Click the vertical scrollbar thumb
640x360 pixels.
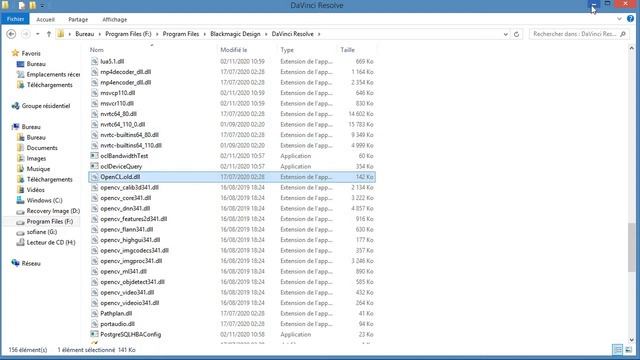[x=631, y=247]
